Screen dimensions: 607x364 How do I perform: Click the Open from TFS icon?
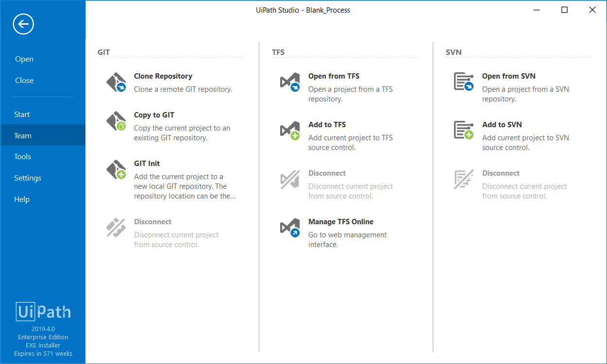click(x=290, y=83)
